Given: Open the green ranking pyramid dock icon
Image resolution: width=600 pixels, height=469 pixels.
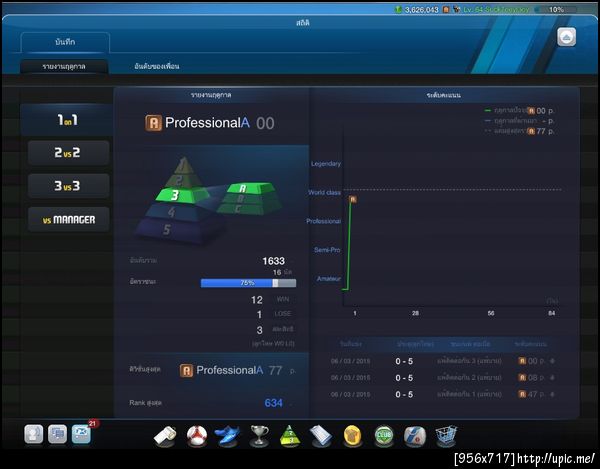Looking at the screenshot, I should click(290, 436).
